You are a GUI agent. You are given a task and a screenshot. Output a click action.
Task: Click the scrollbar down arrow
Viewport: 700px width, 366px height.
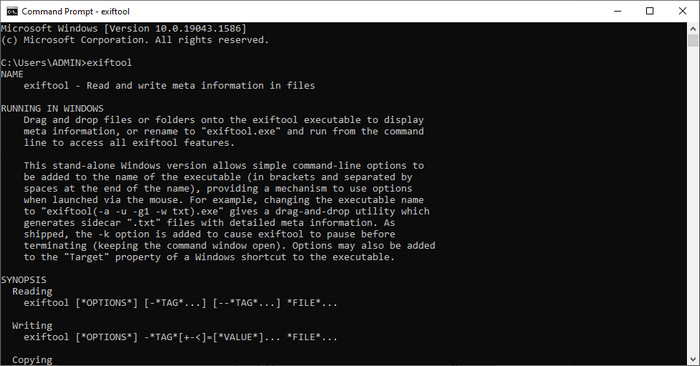(693, 359)
